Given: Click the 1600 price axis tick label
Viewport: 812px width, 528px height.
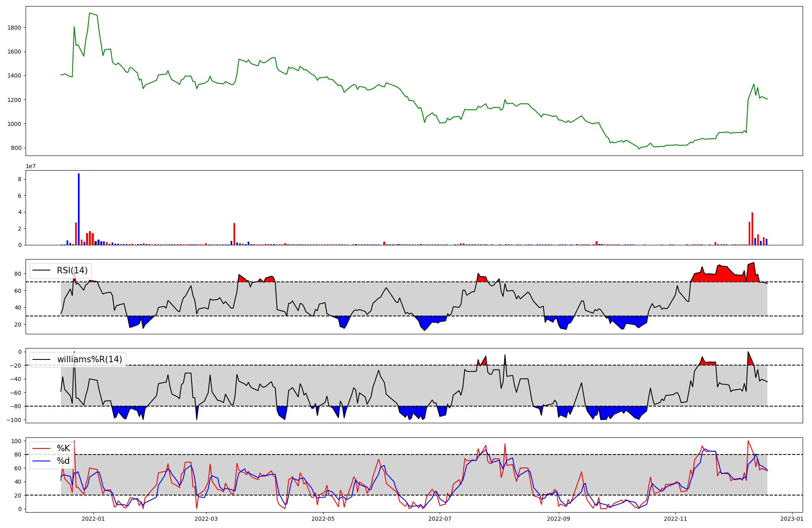Looking at the screenshot, I should click(x=14, y=52).
